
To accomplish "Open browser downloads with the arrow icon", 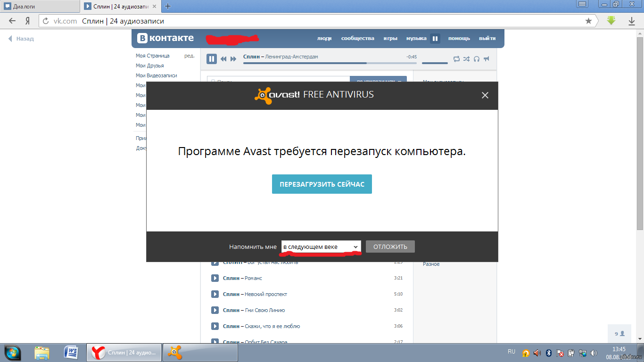I will (x=632, y=21).
